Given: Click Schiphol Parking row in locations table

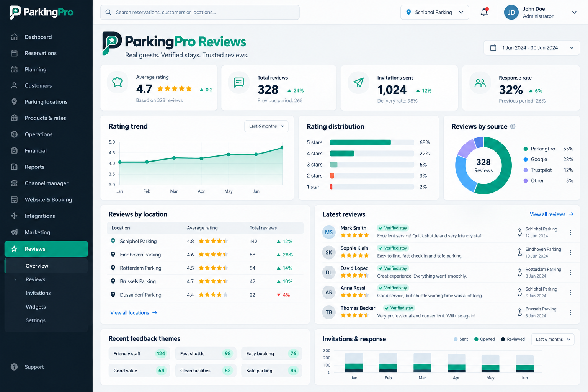Looking at the screenshot, I should pyautogui.click(x=205, y=241).
